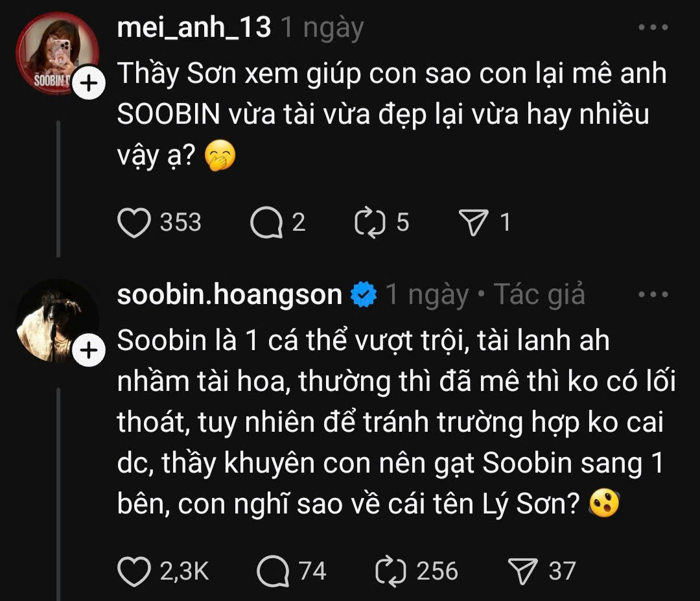Like soobin.hoangson's reply with the heart icon
Image resolution: width=700 pixels, height=601 pixels.
coord(134,571)
